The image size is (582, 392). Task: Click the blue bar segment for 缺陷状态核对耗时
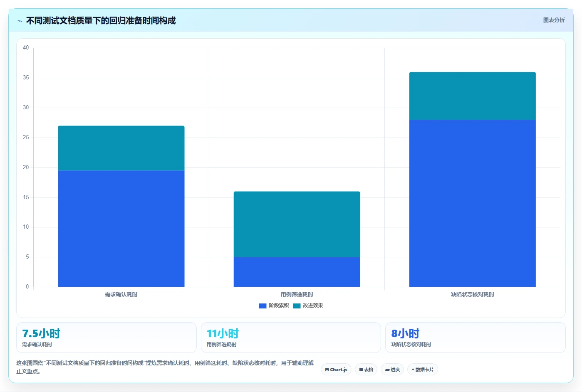(472, 203)
